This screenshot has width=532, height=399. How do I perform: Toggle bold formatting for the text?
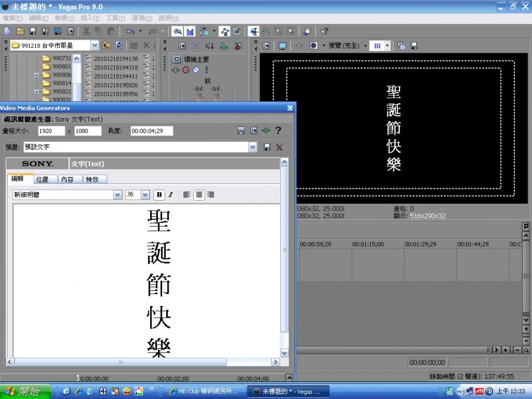[159, 195]
